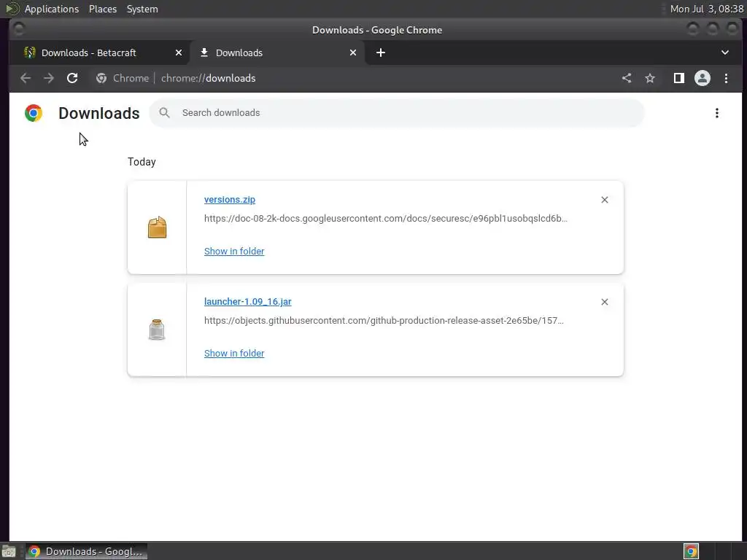Reload the downloads page
The height and width of the screenshot is (560, 747).
click(72, 78)
